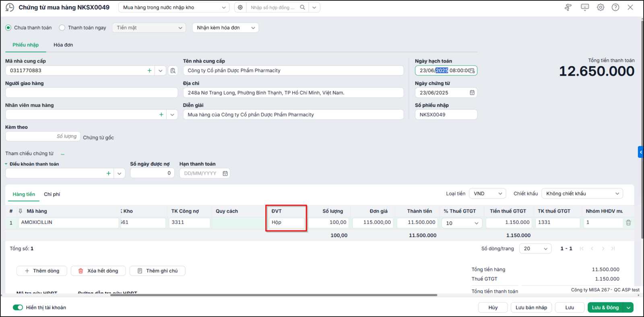This screenshot has width=644, height=317.
Task: Click the Lưu & Đóng button
Action: [605, 307]
